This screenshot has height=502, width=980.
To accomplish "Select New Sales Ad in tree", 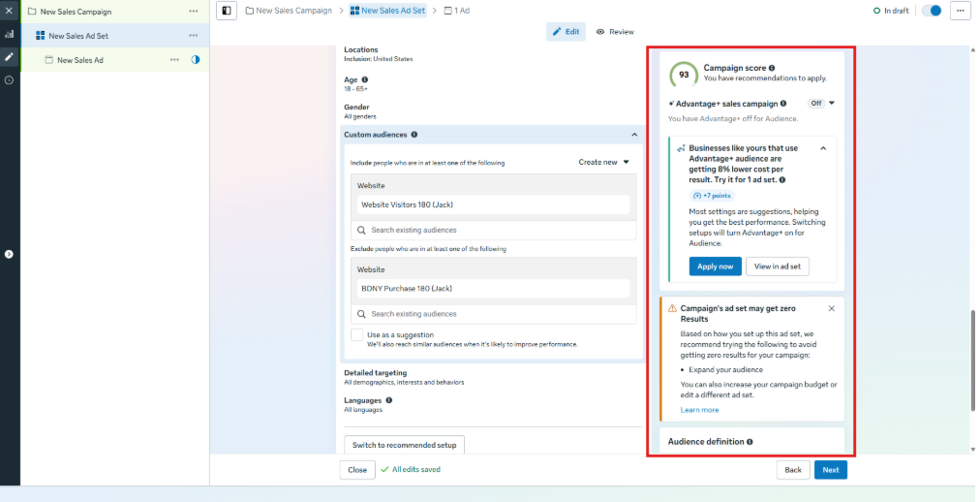I will 80,60.
